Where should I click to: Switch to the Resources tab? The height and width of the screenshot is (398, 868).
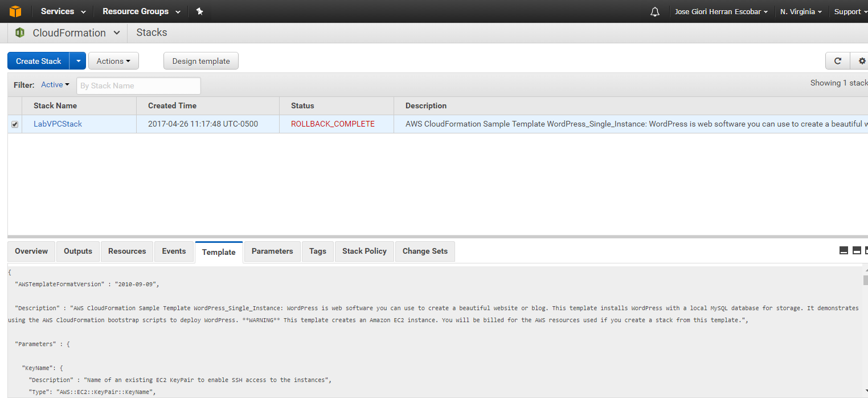(127, 251)
